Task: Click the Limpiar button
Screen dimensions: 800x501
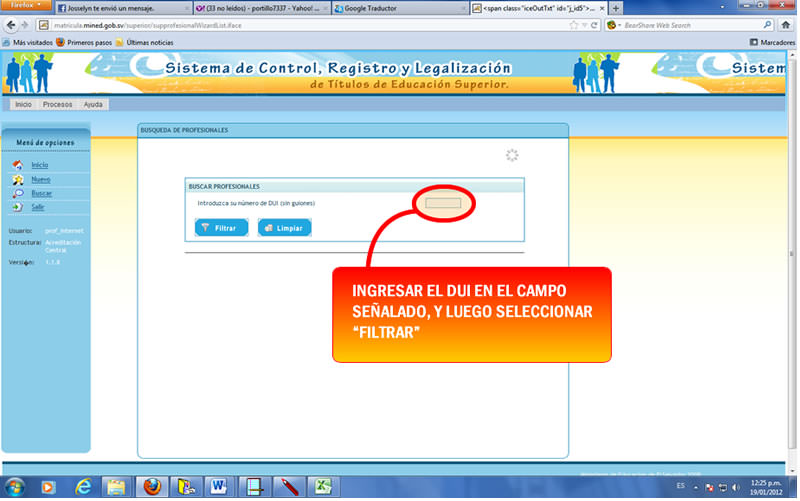Action: coord(285,228)
